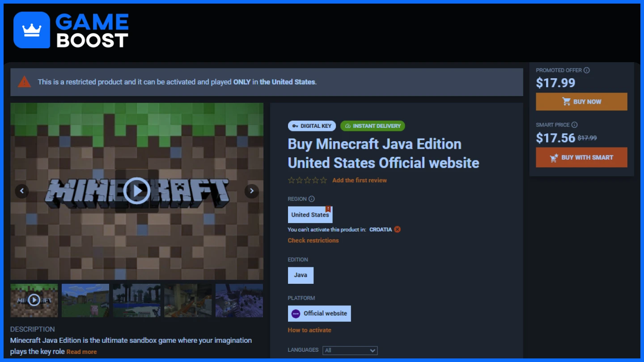This screenshot has width=644, height=362.
Task: Open the Smart Price info icon
Action: click(x=575, y=125)
